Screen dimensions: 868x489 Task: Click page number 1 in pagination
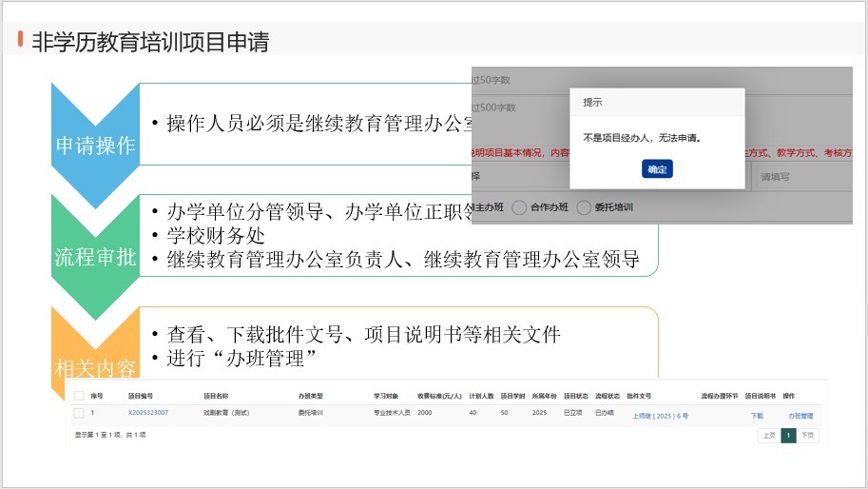[787, 435]
